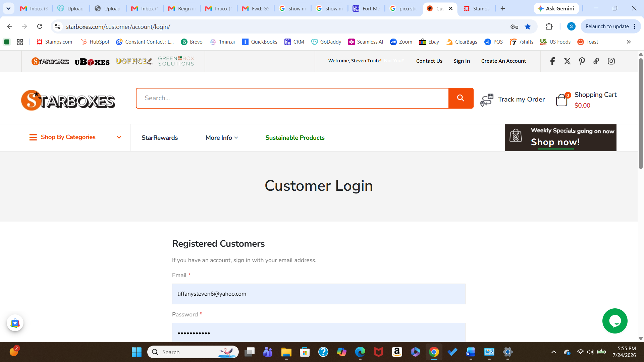The image size is (644, 362).
Task: Open the green live chat bubble
Action: coord(615,321)
